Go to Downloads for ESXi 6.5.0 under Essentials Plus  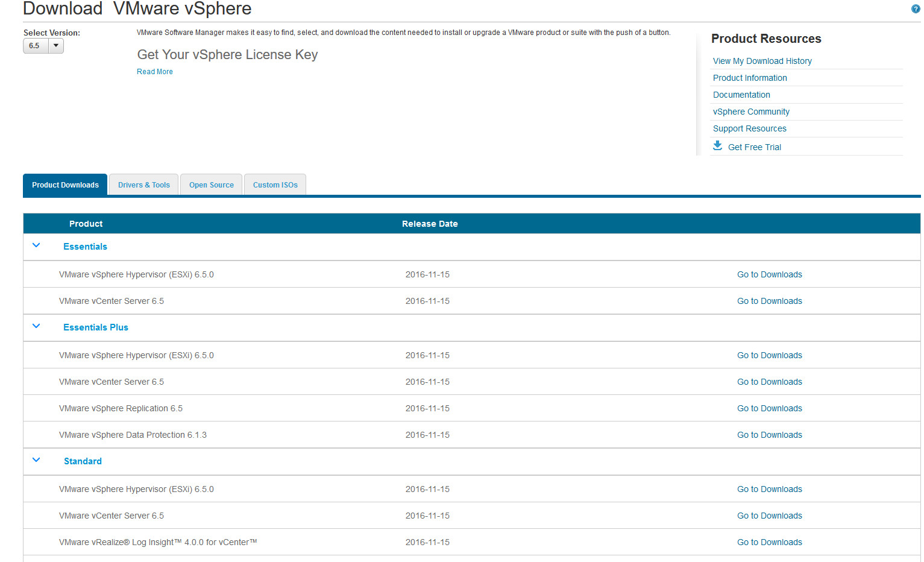pyautogui.click(x=770, y=355)
